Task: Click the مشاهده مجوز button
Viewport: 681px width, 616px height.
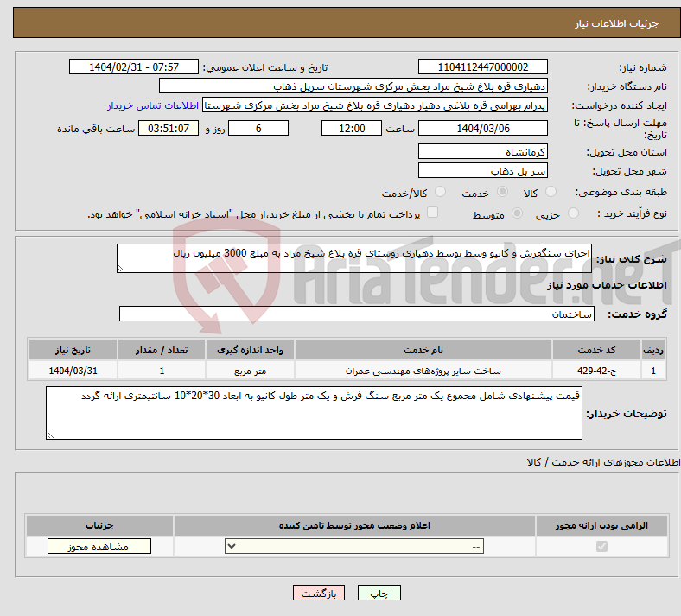Action: point(99,546)
